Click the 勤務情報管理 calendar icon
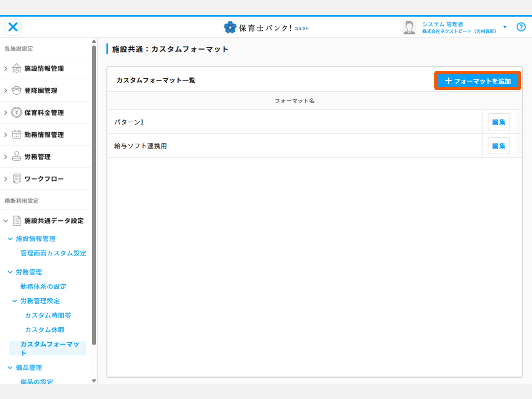This screenshot has height=399, width=532. coord(16,135)
